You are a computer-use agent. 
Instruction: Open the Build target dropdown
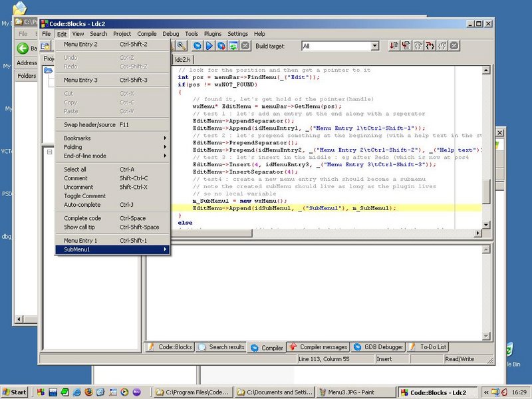pos(374,46)
